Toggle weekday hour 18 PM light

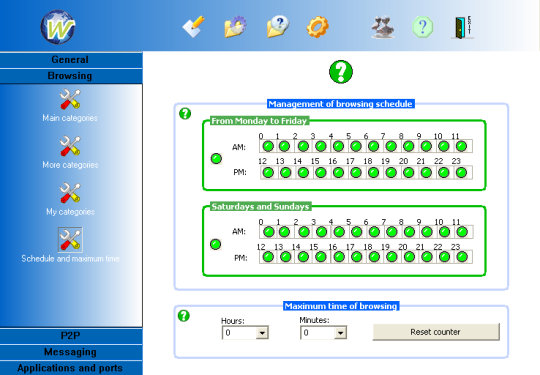[373, 173]
